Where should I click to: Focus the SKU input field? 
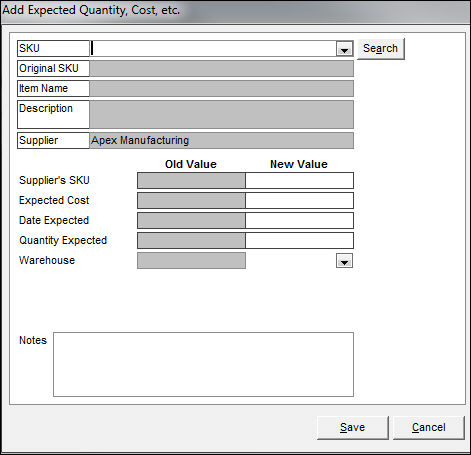coord(213,49)
